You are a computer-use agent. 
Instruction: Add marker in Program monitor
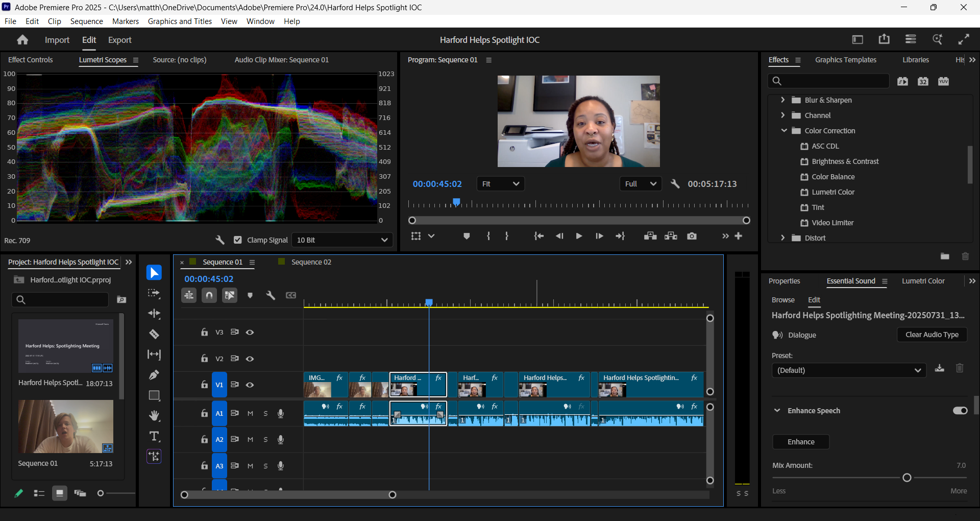(467, 236)
